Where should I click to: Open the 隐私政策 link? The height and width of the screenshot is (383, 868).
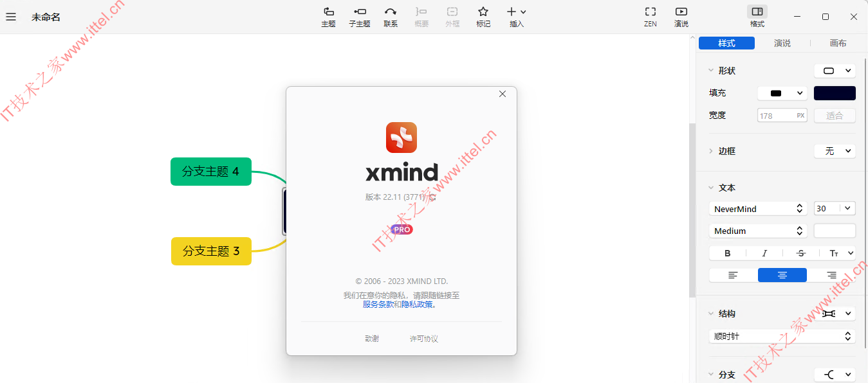(418, 305)
